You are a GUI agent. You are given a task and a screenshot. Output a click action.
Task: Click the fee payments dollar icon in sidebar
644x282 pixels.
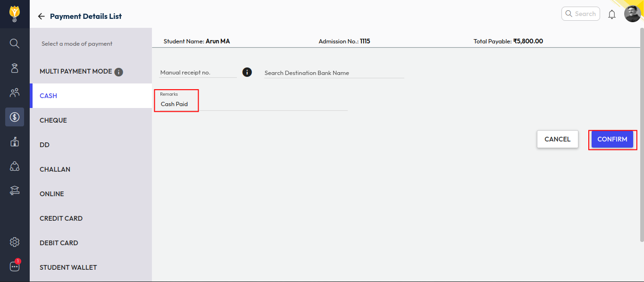[15, 117]
